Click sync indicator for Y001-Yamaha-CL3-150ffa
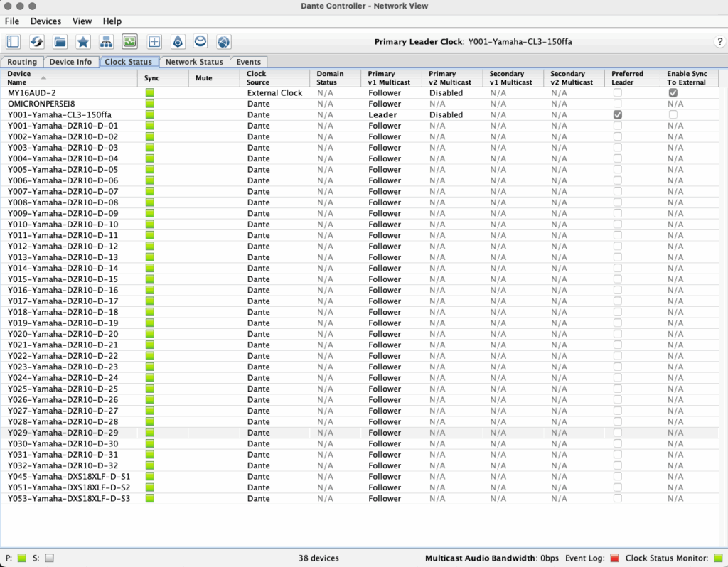728x567 pixels. tap(149, 114)
